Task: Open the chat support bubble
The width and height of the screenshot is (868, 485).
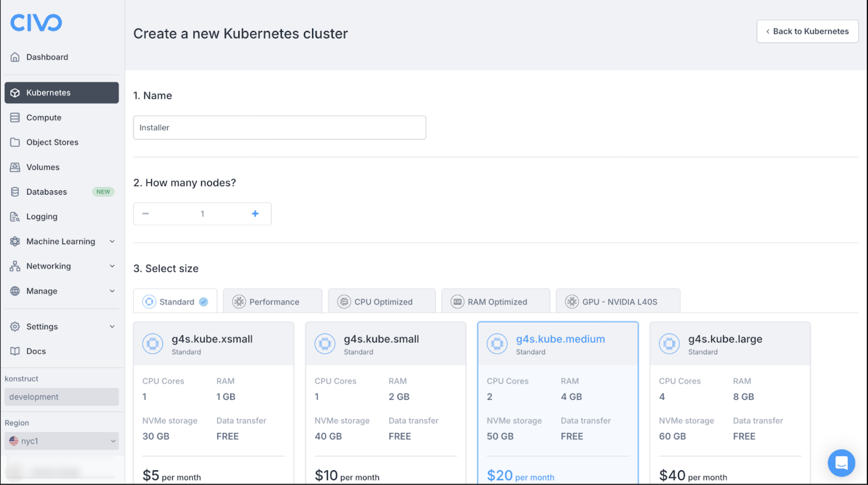Action: click(x=841, y=463)
